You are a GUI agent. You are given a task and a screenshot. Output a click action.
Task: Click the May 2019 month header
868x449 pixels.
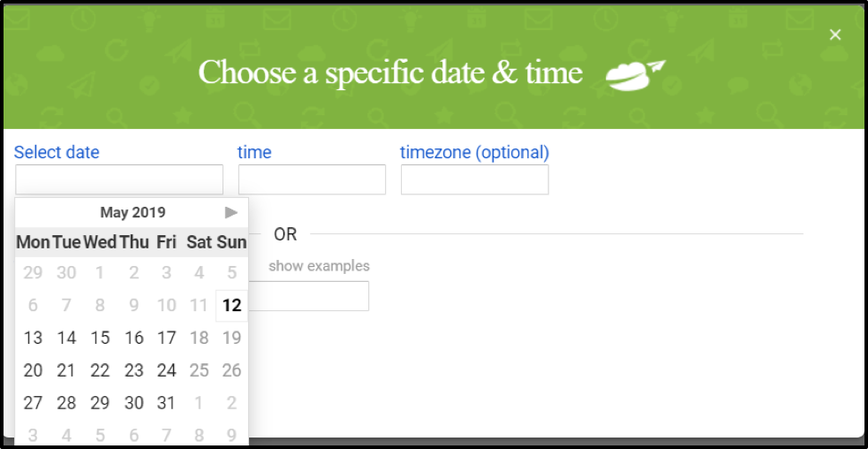132,212
